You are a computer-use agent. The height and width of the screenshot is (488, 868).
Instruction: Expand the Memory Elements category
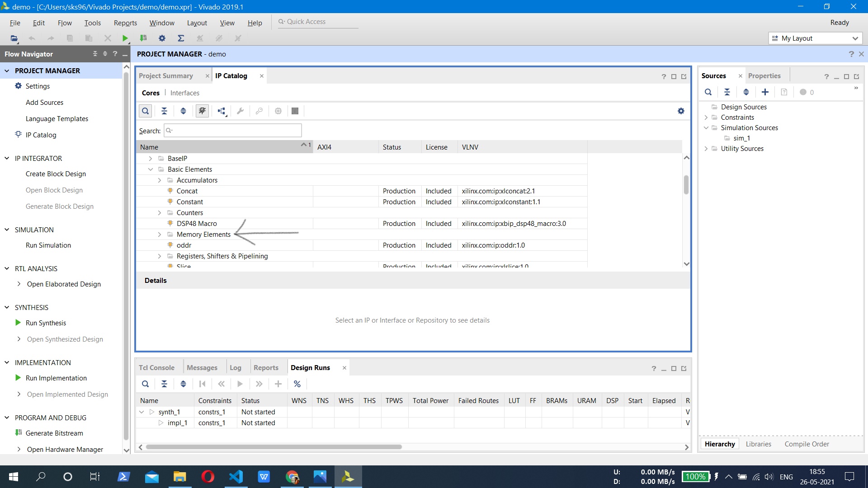click(x=159, y=234)
